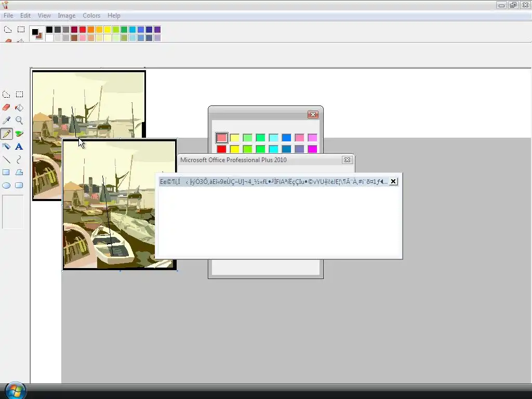Select the Rectangle shape tool
Screen dimensions: 532x399
[x=6, y=172]
